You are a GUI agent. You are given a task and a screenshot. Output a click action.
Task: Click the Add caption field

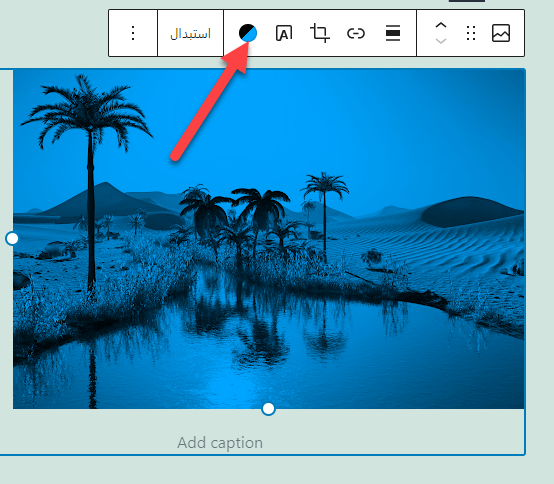(220, 443)
